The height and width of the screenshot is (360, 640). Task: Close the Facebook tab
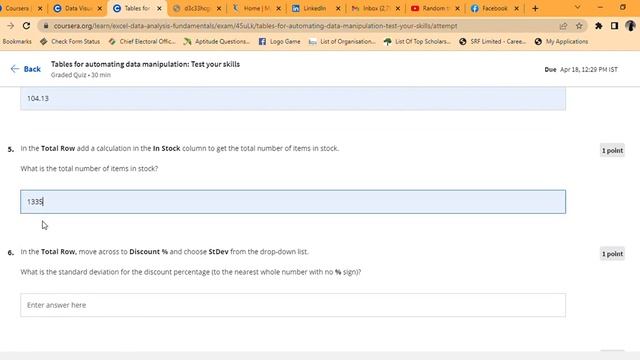(516, 8)
